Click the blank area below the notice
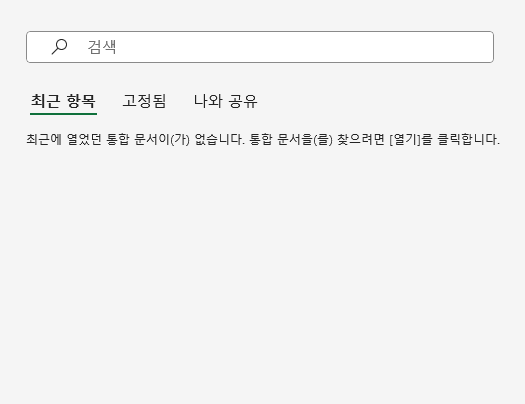 pyautogui.click(x=262, y=268)
